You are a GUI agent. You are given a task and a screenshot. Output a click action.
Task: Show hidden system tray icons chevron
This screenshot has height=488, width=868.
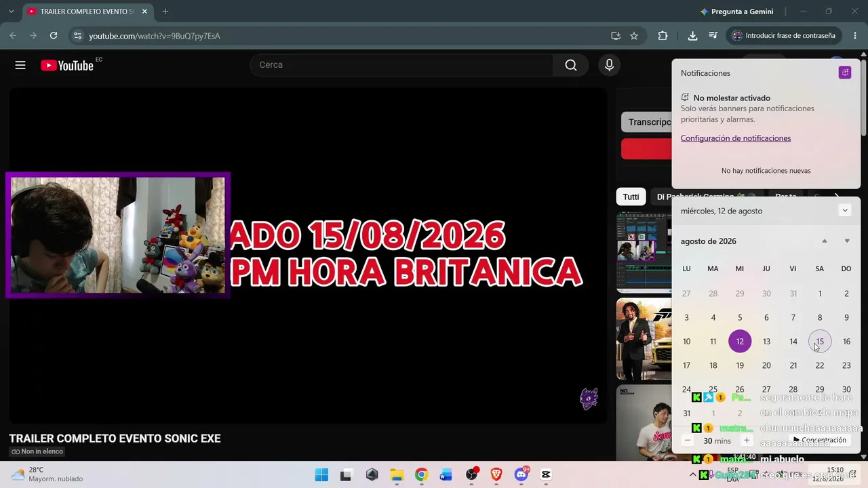tap(692, 474)
